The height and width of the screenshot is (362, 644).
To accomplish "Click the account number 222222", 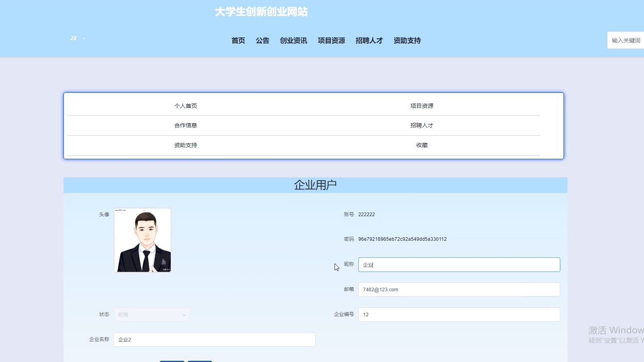I will (366, 215).
